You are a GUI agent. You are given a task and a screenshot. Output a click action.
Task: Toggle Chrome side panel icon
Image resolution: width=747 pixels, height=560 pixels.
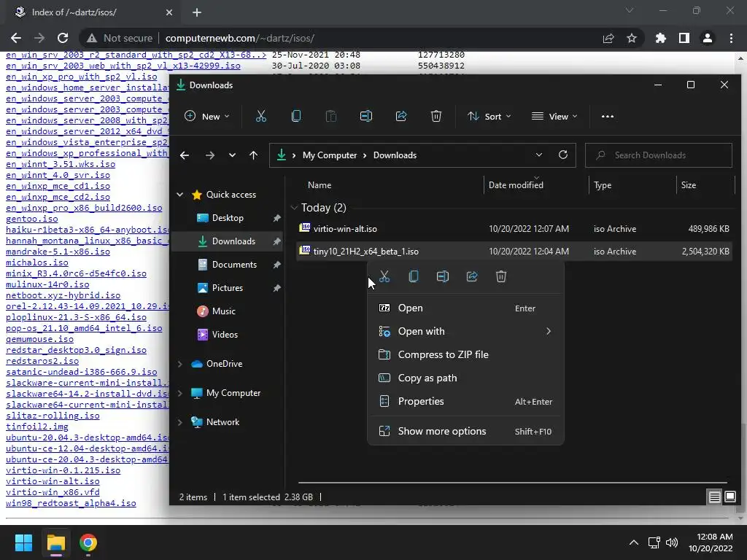[x=684, y=38]
